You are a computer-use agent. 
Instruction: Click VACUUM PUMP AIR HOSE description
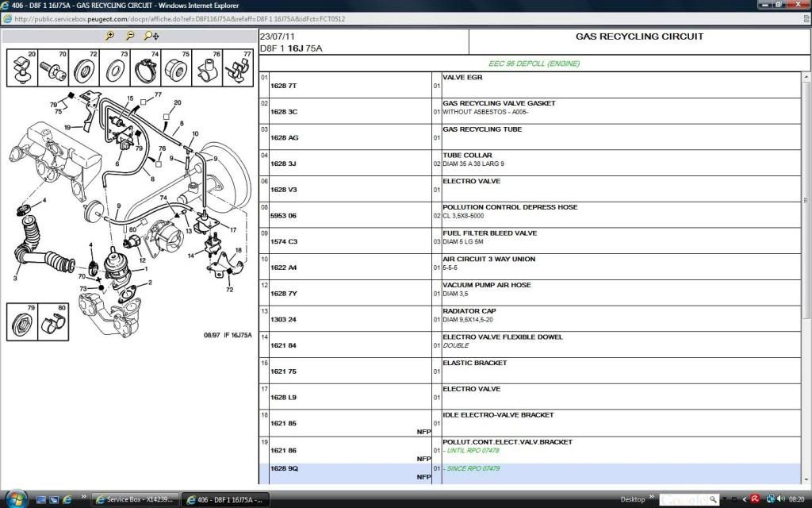click(x=487, y=285)
